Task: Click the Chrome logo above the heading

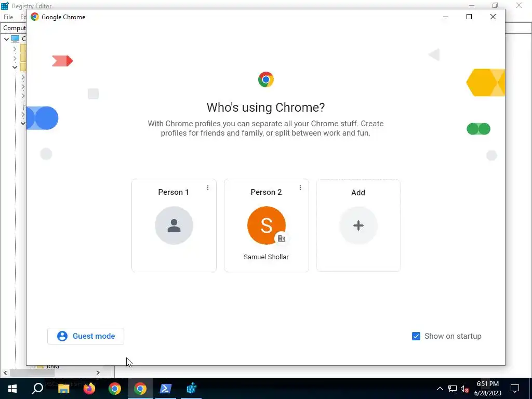Action: [x=265, y=79]
